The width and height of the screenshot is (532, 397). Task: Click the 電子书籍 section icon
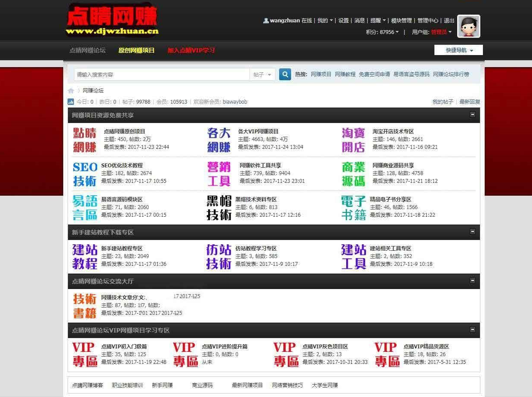point(353,208)
